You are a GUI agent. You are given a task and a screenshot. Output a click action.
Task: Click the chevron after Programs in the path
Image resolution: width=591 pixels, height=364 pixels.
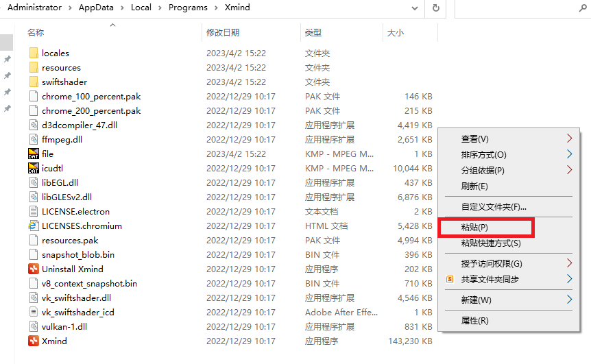[216, 8]
